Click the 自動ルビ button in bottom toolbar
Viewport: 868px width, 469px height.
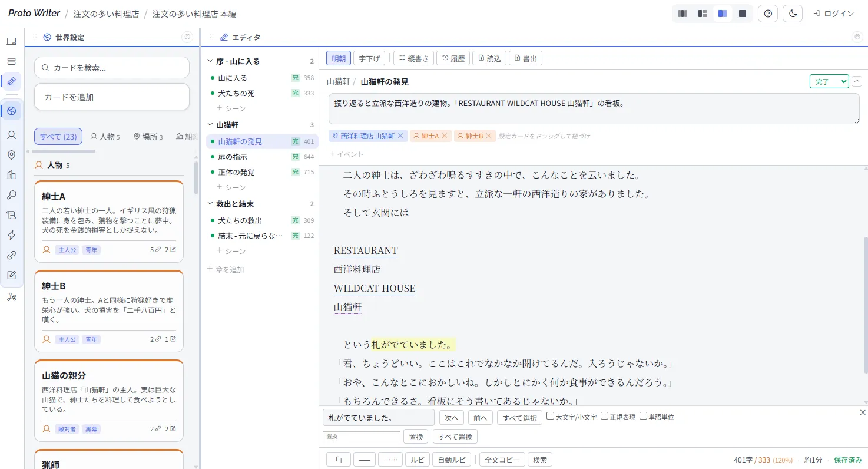click(451, 459)
